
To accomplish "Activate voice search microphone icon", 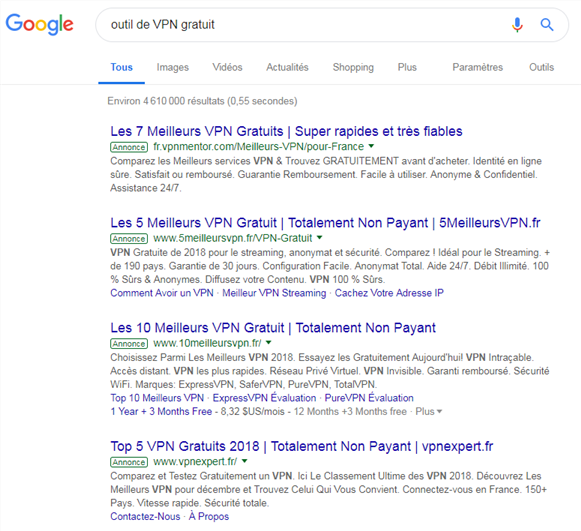I will pos(517,25).
